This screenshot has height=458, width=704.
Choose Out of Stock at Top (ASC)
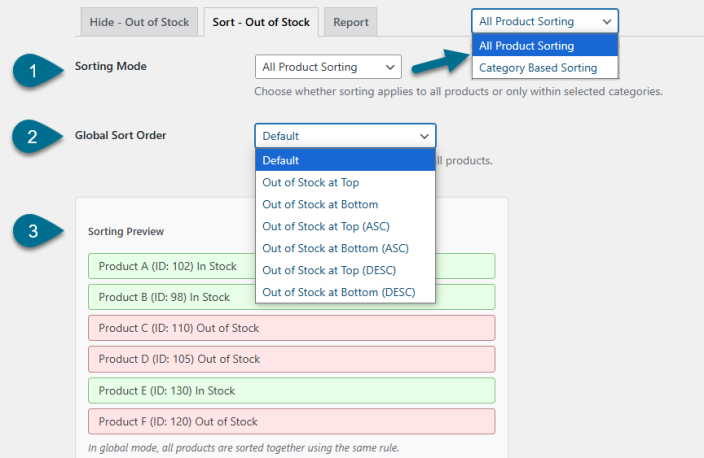[345, 226]
